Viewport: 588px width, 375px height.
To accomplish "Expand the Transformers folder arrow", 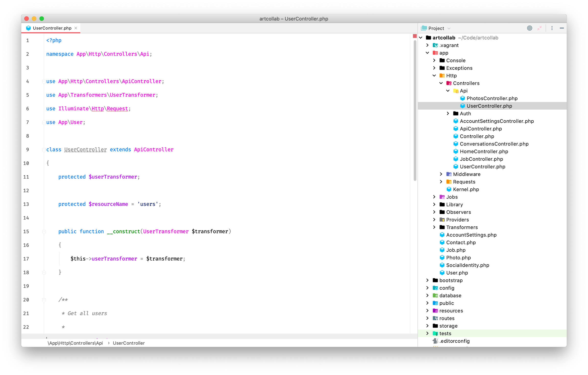I will [434, 227].
